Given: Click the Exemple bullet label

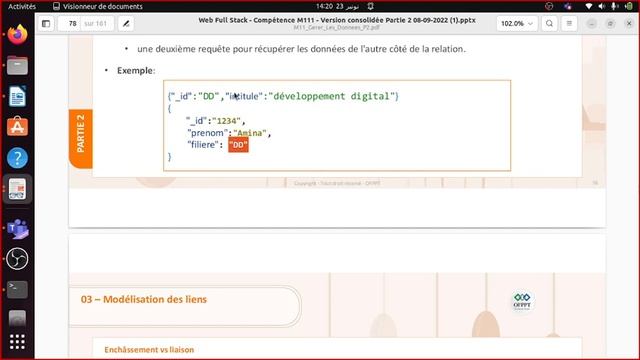Looking at the screenshot, I should (136, 70).
